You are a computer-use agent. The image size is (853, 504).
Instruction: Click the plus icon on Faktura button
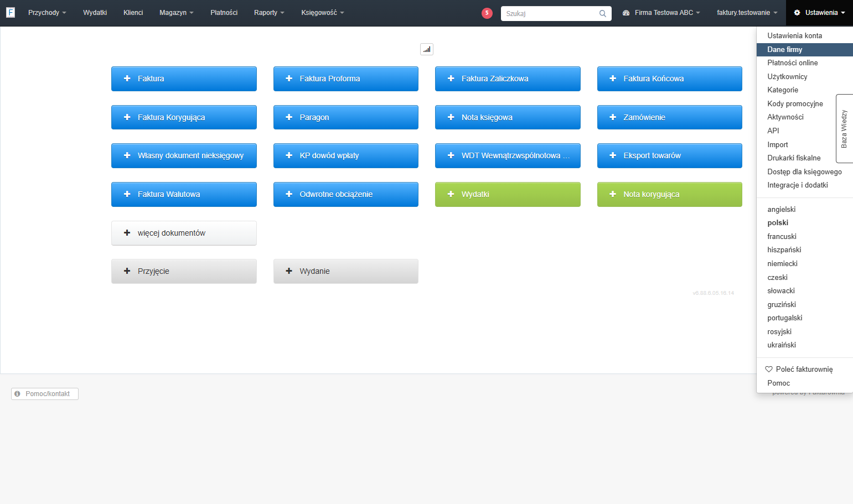(x=127, y=79)
